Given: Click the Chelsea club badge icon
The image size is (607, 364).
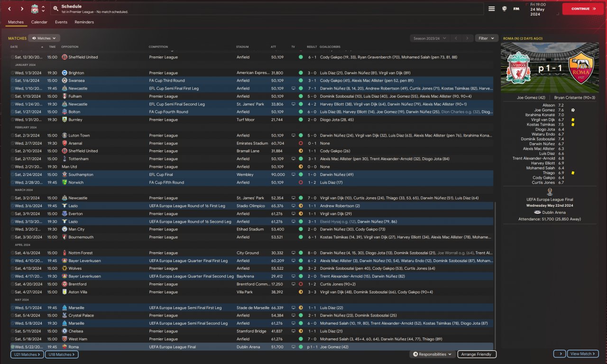Looking at the screenshot, I should 64,331.
